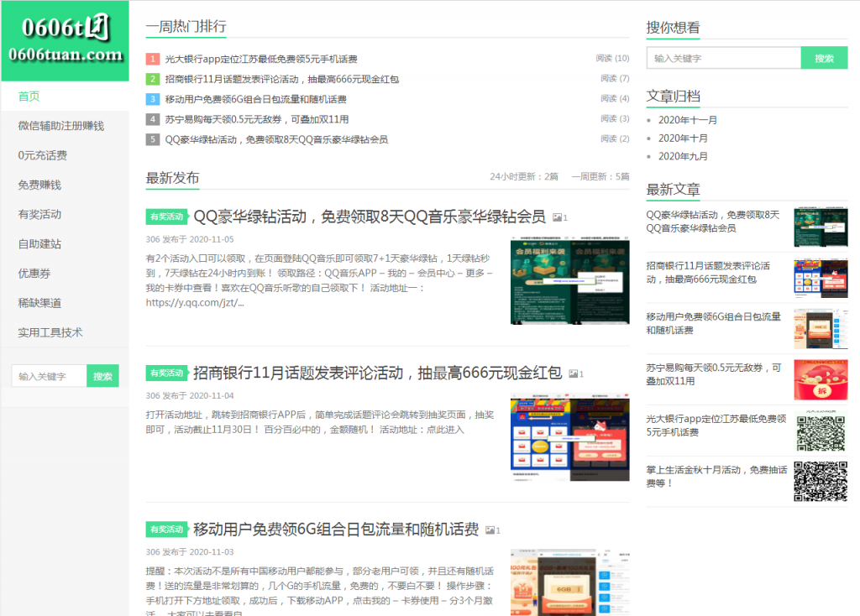Focus the 搜你想看 keyword input field
The height and width of the screenshot is (616, 860).
723,58
